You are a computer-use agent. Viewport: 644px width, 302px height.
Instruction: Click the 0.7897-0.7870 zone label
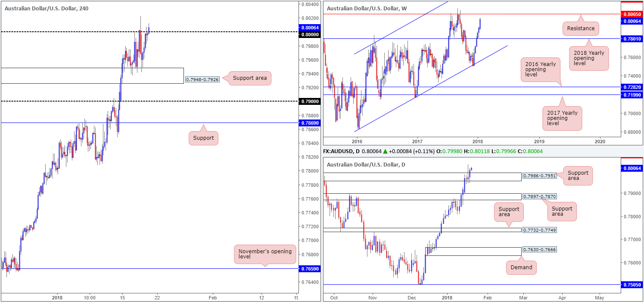pos(539,196)
